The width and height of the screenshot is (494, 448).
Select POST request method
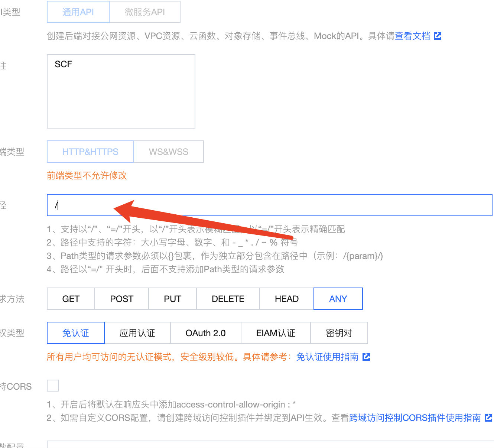[x=121, y=299]
